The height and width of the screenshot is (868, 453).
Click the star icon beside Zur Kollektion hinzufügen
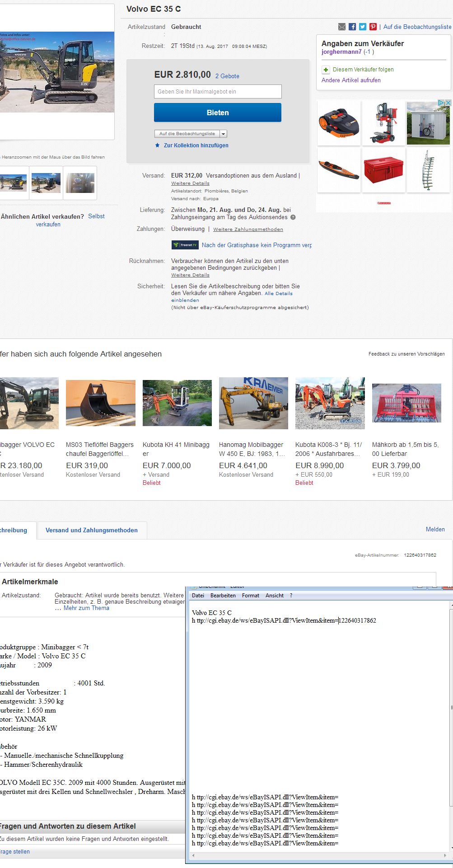tap(157, 145)
